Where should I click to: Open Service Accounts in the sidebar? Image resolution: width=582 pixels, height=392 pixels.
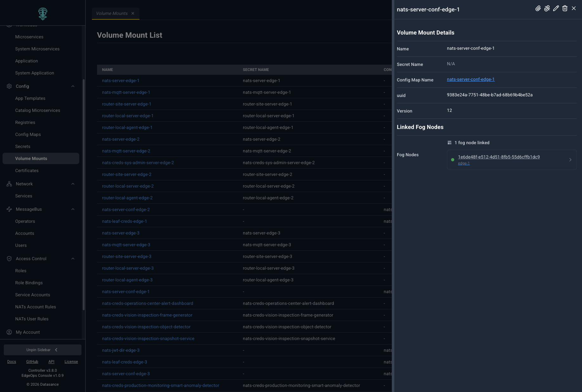click(x=33, y=295)
